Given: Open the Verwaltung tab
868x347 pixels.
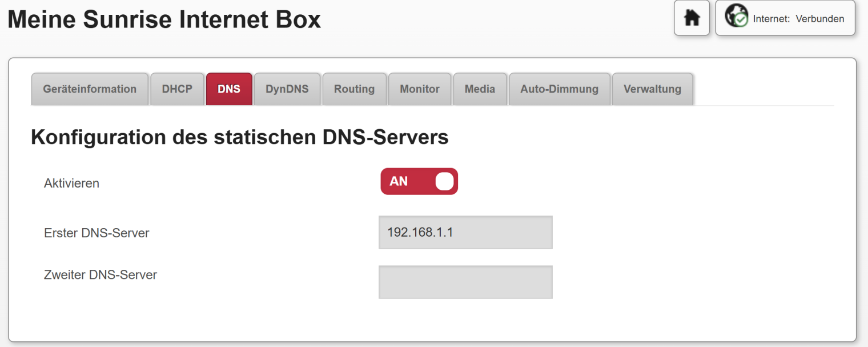Looking at the screenshot, I should click(x=652, y=89).
